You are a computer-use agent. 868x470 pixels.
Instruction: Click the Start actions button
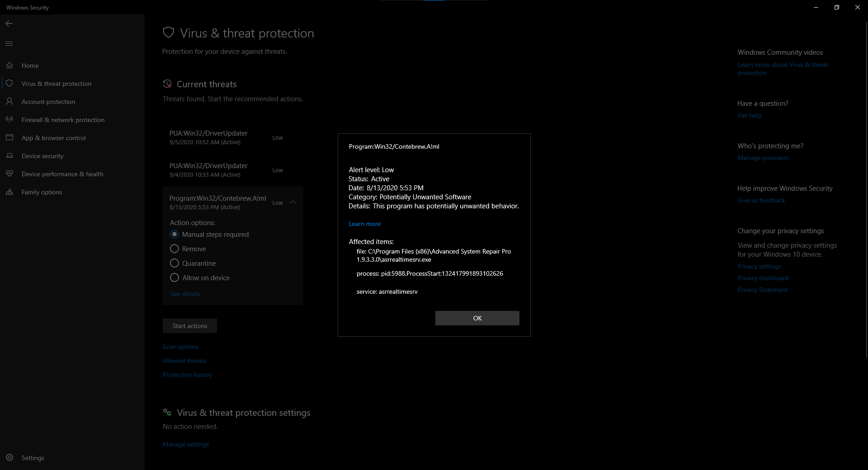pos(190,326)
